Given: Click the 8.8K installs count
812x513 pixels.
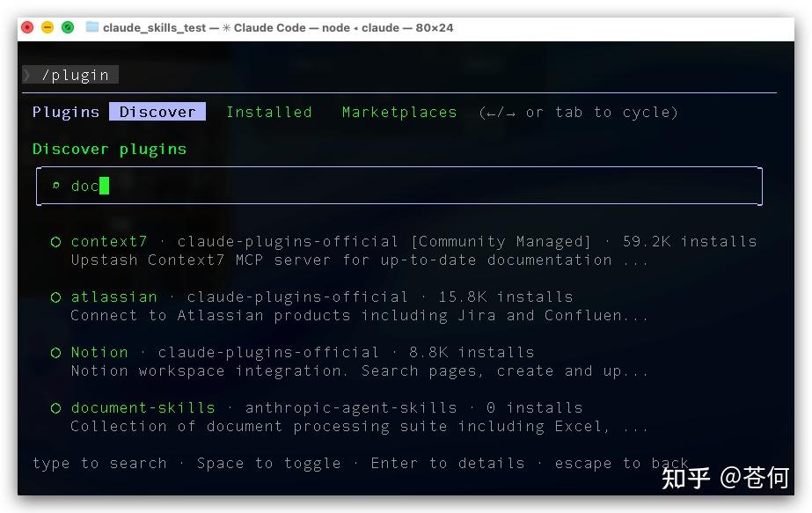Looking at the screenshot, I should [x=472, y=352].
